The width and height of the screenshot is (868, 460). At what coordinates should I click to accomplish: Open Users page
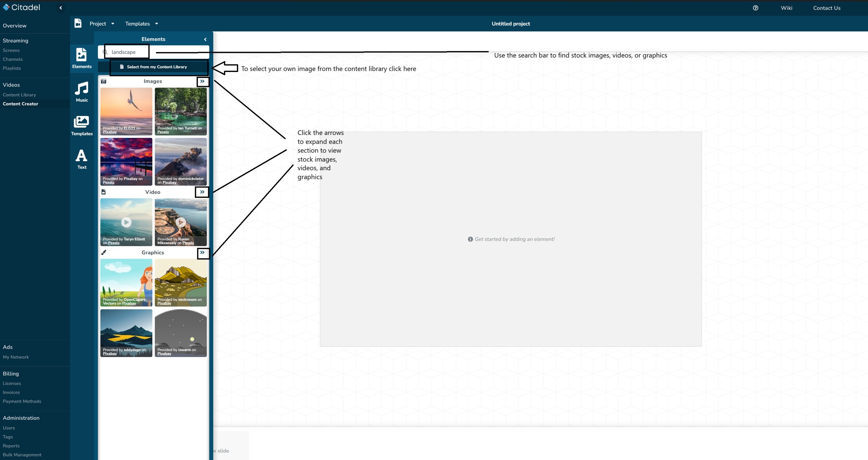point(9,428)
